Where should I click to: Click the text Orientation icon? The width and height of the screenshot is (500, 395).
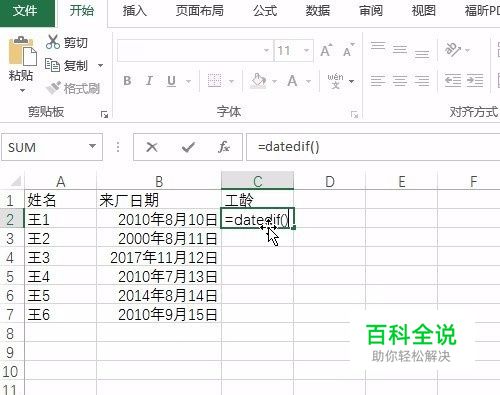point(453,50)
